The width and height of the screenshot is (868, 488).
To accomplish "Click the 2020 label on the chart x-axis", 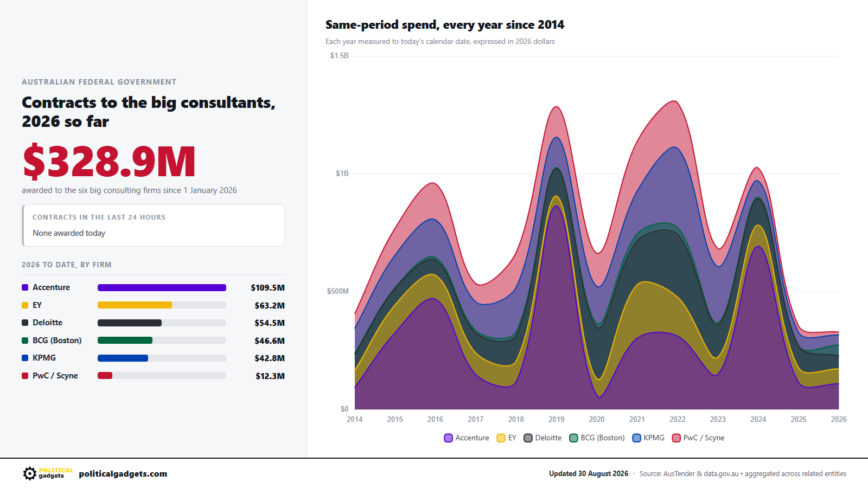I will point(597,420).
